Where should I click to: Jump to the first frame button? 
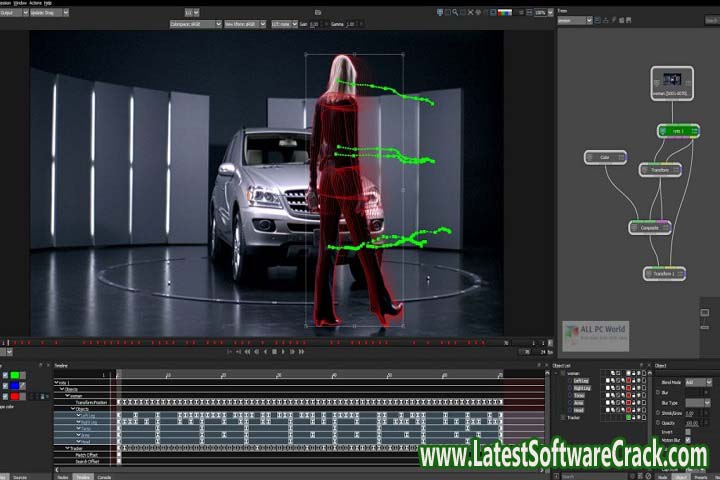(247, 352)
